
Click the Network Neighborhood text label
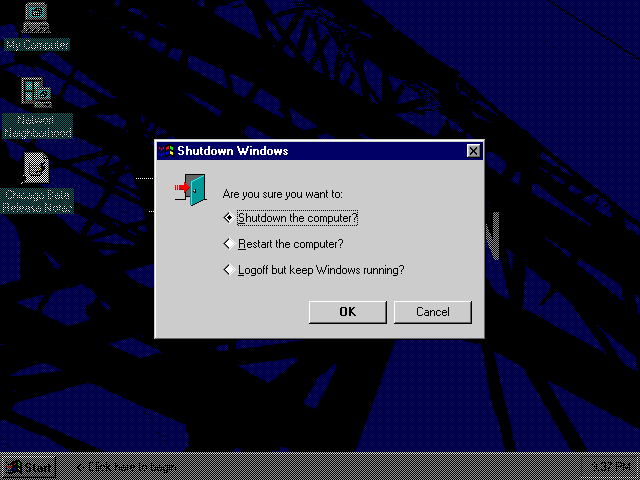[38, 126]
